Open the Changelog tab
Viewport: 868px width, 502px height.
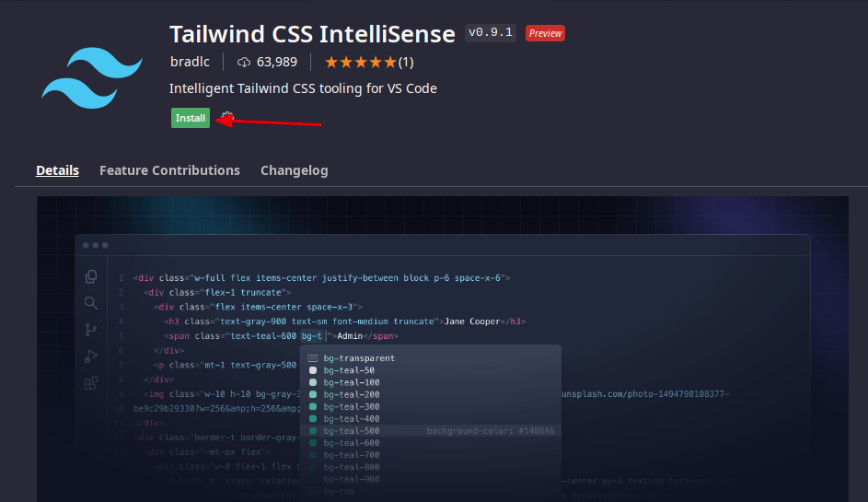(x=295, y=170)
